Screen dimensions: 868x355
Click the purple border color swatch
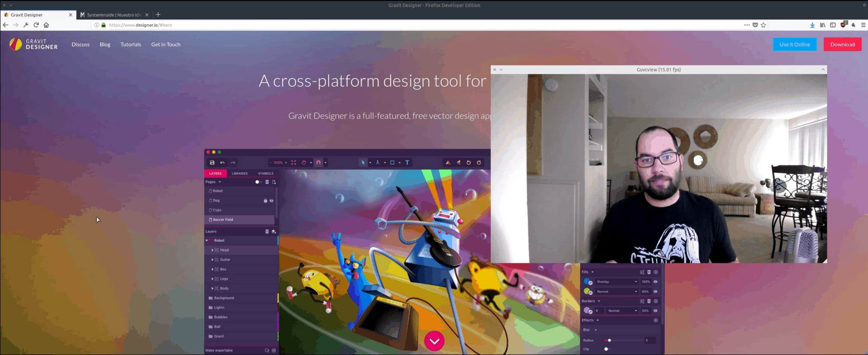587,310
